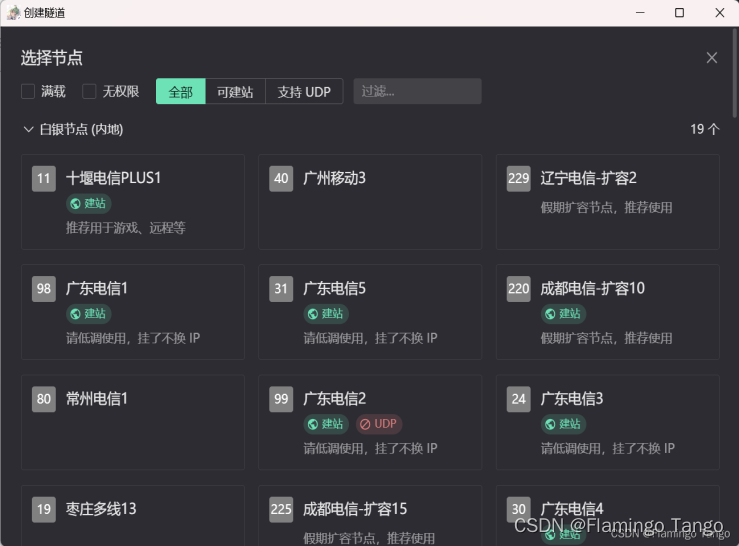Click the 请低调使用 note under 广东电信5
The image size is (739, 546).
click(370, 339)
